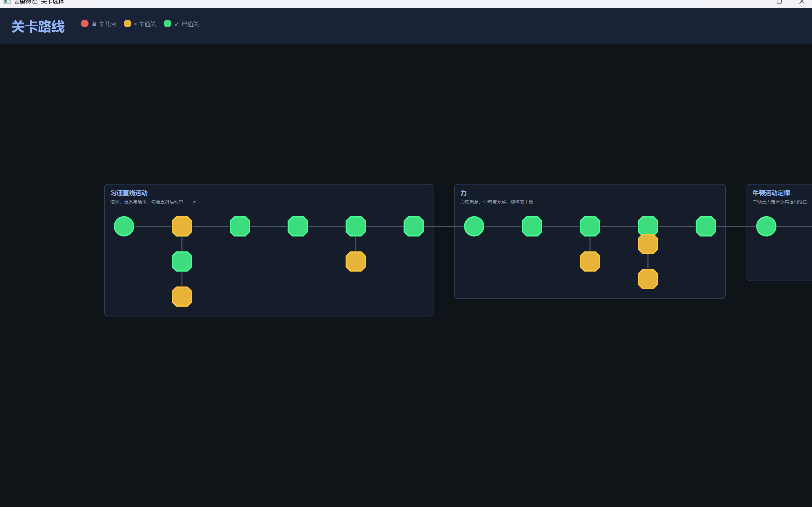Select the fourth main-row green node in 力
Viewport: 812px width, 507px height.
[648, 225]
